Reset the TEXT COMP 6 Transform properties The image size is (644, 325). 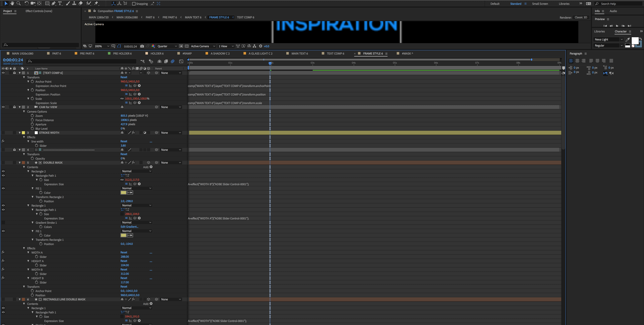tap(124, 77)
